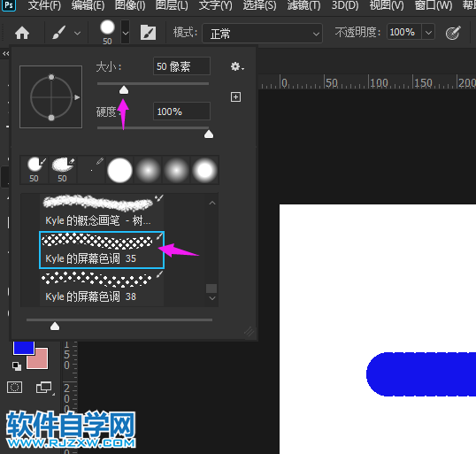Viewport: 476px width, 454px height.
Task: Click the brush angle and roundness preview
Action: (x=51, y=96)
